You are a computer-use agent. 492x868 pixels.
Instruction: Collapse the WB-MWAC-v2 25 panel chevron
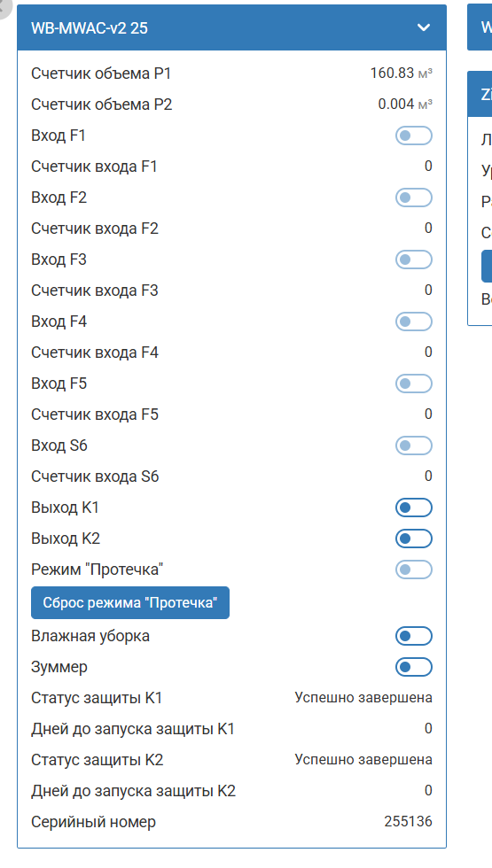424,27
